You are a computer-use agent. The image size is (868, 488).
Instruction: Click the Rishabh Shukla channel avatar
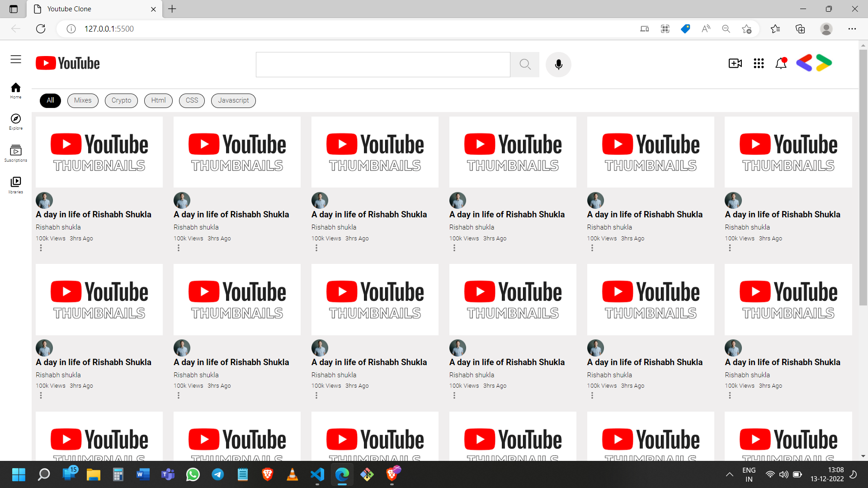[44, 200]
